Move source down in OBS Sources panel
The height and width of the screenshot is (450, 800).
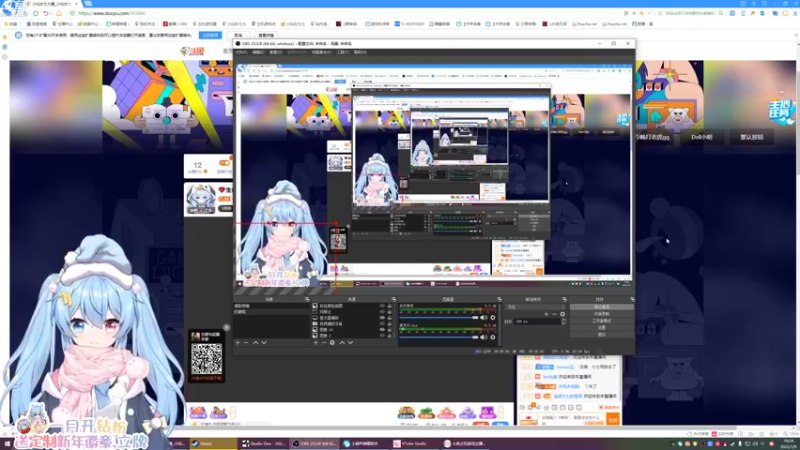(x=351, y=343)
